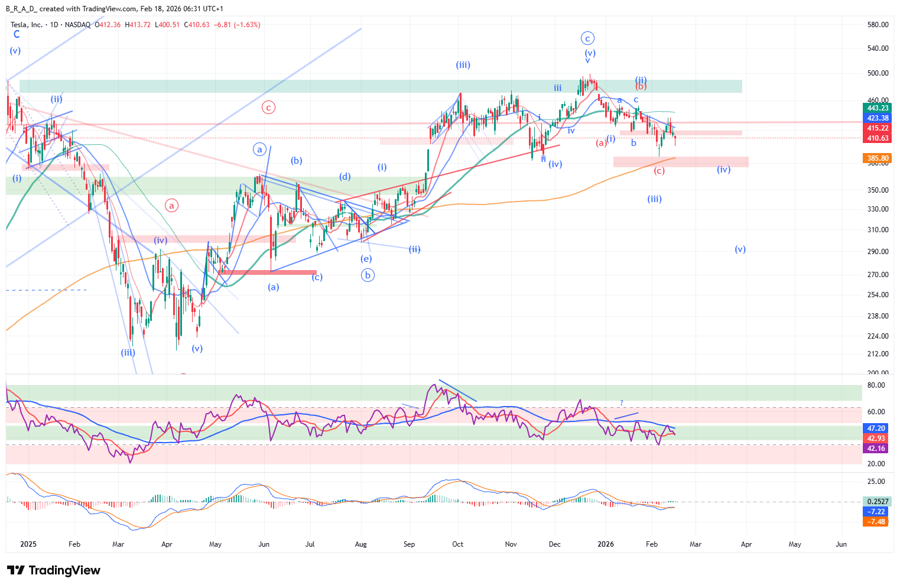The width and height of the screenshot is (900, 588).
Task: Click the 2025 label on the time axis
Action: (28, 544)
